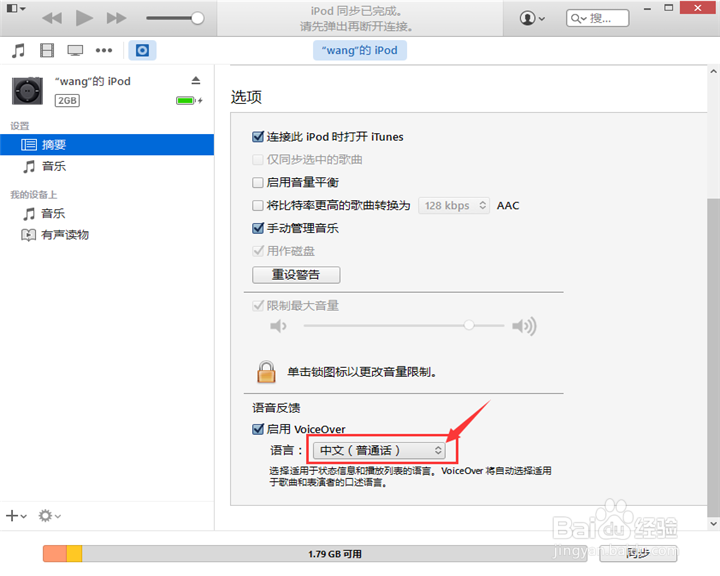Open the window menu icon at top-left
The height and width of the screenshot is (576, 720).
[x=16, y=8]
